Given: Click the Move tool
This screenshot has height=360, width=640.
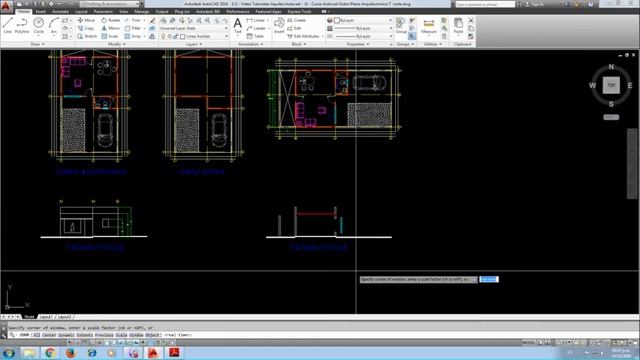Looking at the screenshot, I should [86, 20].
